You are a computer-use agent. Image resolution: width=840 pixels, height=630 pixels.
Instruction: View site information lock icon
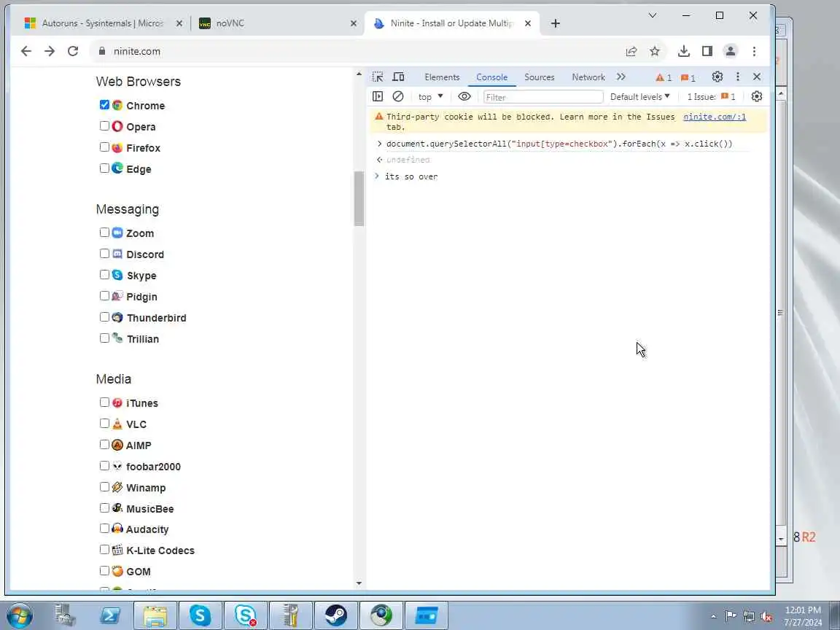(x=102, y=51)
